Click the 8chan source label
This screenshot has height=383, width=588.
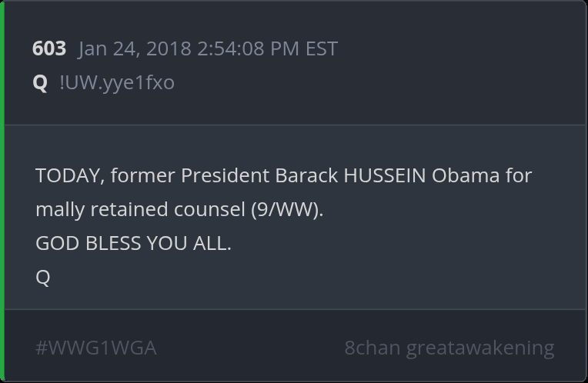click(373, 348)
